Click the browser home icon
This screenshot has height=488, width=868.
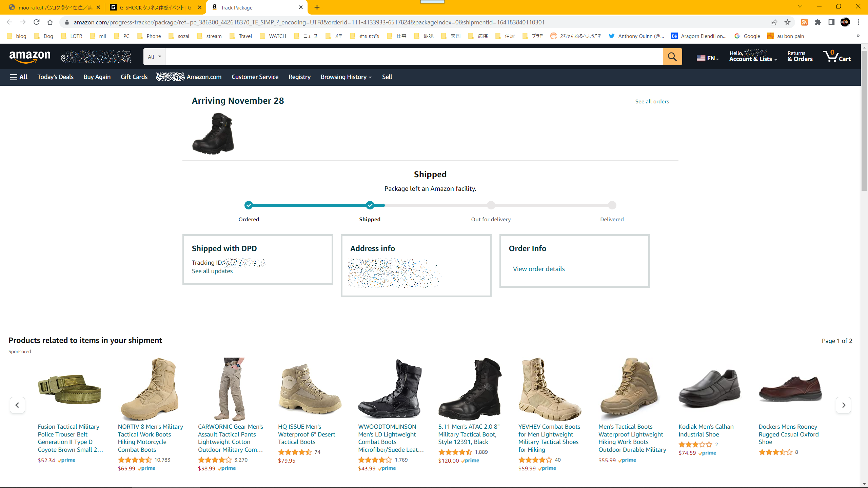click(50, 22)
